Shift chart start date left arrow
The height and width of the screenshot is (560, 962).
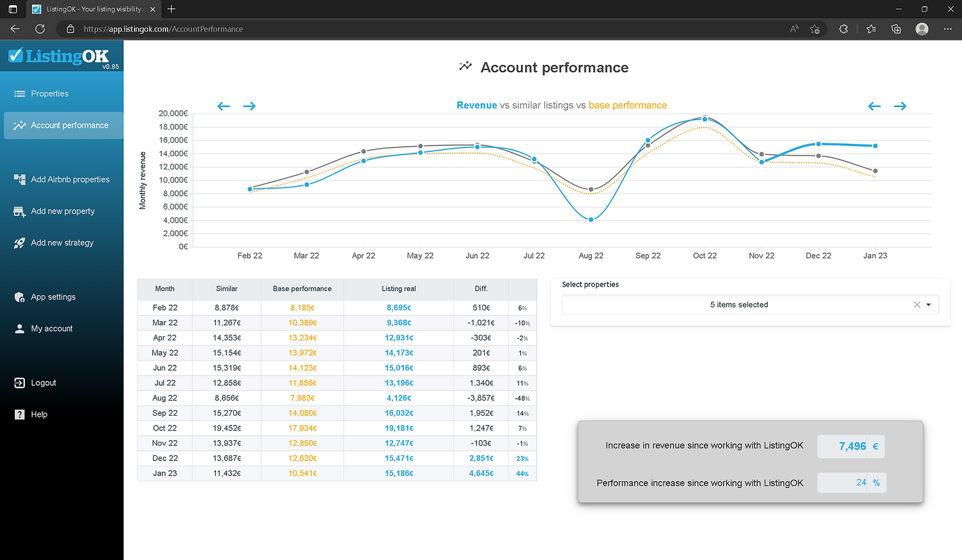coord(223,106)
